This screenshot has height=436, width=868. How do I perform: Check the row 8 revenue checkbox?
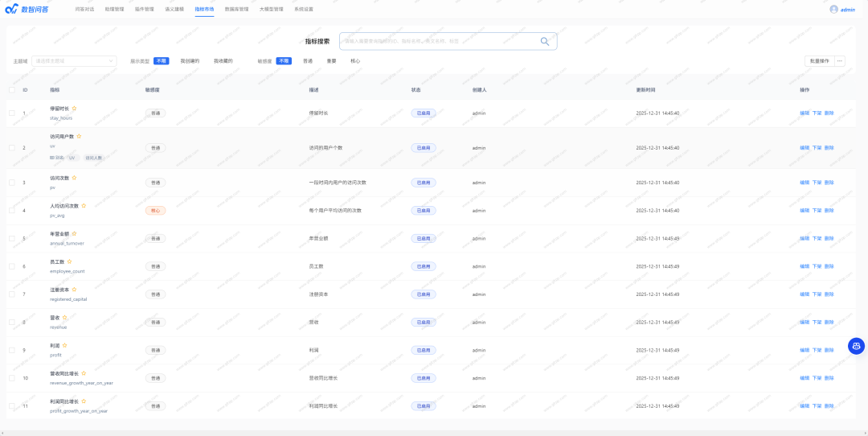(12, 322)
